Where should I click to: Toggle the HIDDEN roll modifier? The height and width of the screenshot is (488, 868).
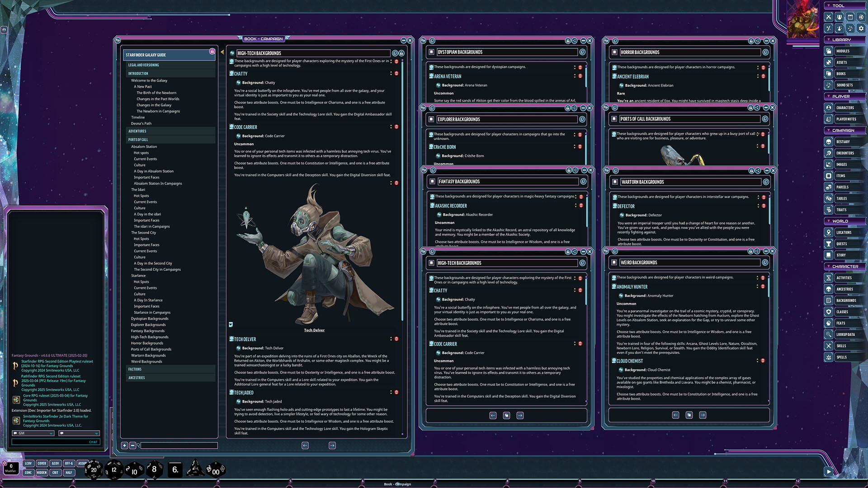tap(42, 472)
